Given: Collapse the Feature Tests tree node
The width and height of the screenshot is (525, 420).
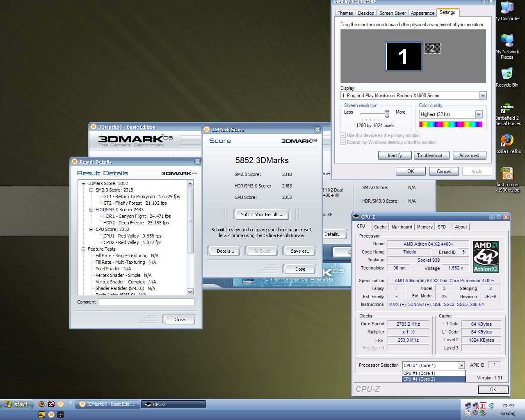Looking at the screenshot, I should [x=84, y=249].
